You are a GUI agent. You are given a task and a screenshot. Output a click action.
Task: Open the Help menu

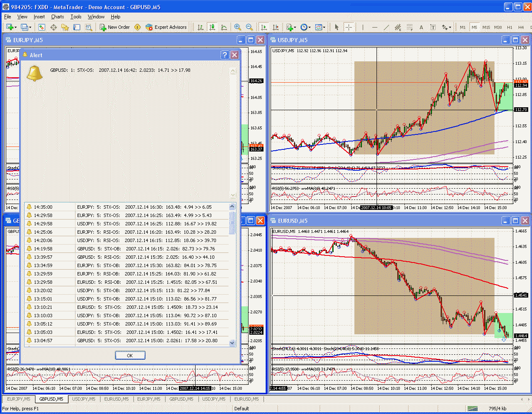coord(115,17)
